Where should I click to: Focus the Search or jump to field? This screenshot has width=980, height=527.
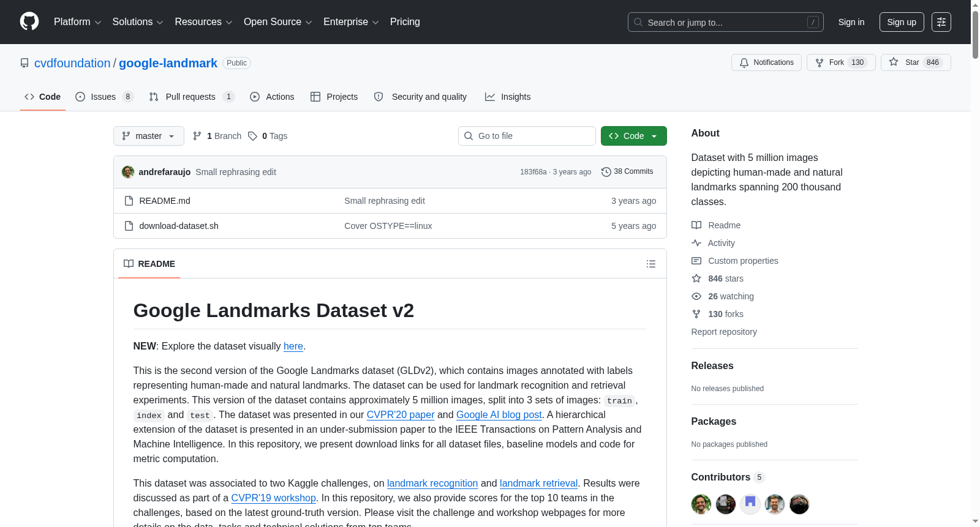pyautogui.click(x=726, y=22)
